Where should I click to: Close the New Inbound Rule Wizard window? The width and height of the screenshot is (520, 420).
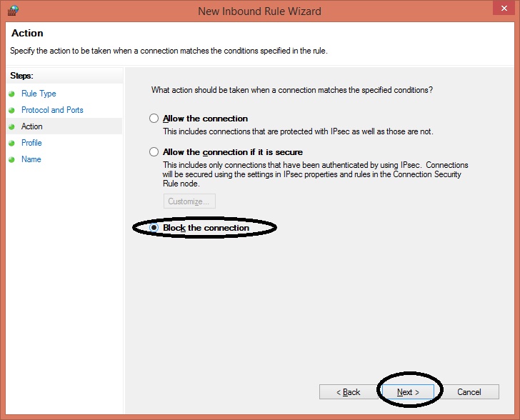point(504,8)
